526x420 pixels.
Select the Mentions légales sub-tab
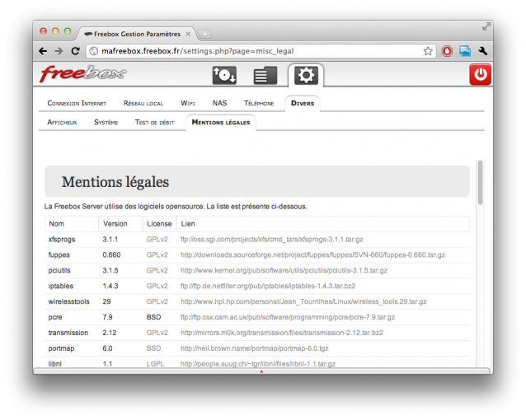coord(221,123)
